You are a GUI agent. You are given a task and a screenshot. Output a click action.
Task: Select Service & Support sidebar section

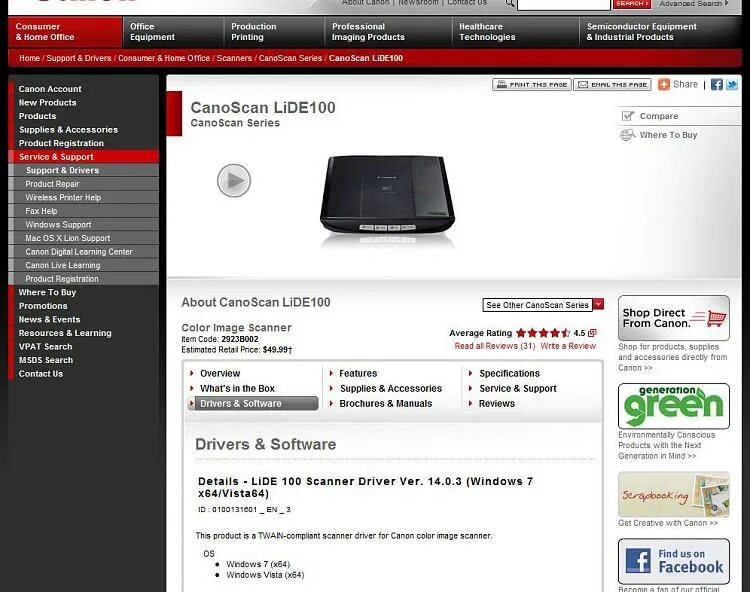pyautogui.click(x=84, y=157)
